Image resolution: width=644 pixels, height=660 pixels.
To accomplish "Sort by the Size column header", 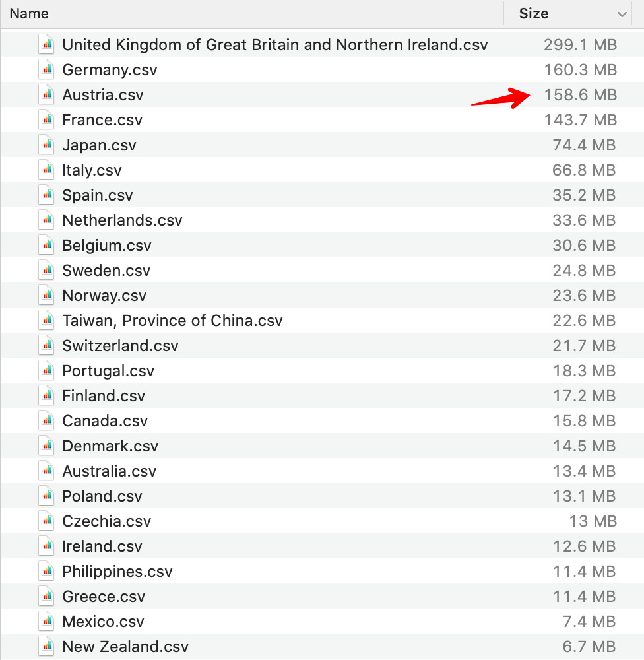I will coord(533,13).
